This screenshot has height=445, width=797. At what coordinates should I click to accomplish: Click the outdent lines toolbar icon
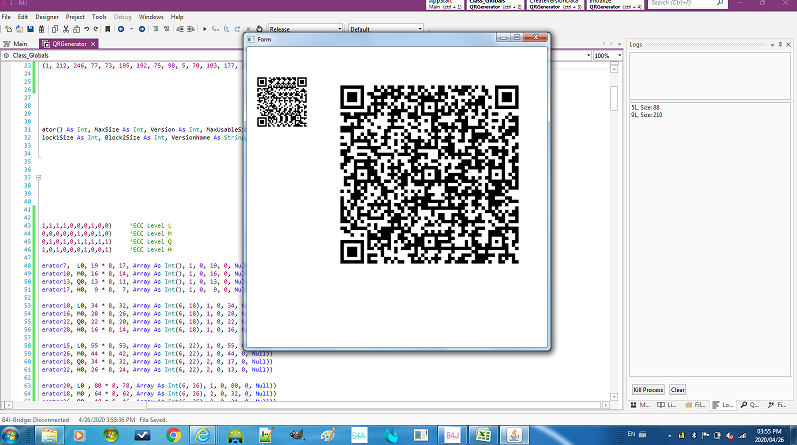point(179,29)
